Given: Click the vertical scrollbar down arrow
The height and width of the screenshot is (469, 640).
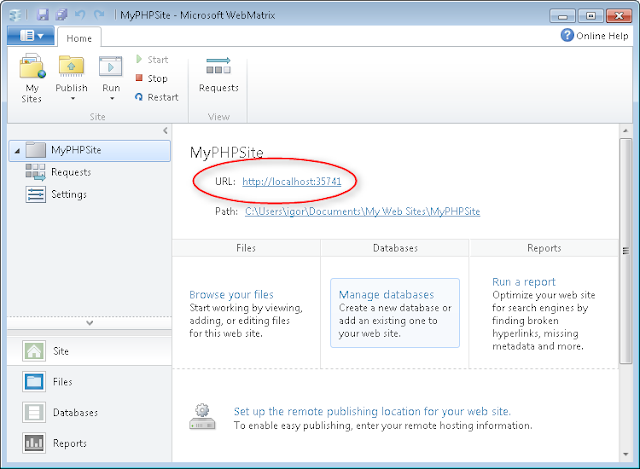Looking at the screenshot, I should pos(625,454).
